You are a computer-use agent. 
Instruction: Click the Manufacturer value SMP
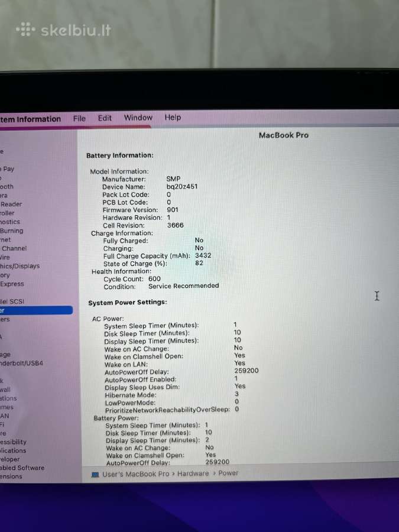[173, 179]
